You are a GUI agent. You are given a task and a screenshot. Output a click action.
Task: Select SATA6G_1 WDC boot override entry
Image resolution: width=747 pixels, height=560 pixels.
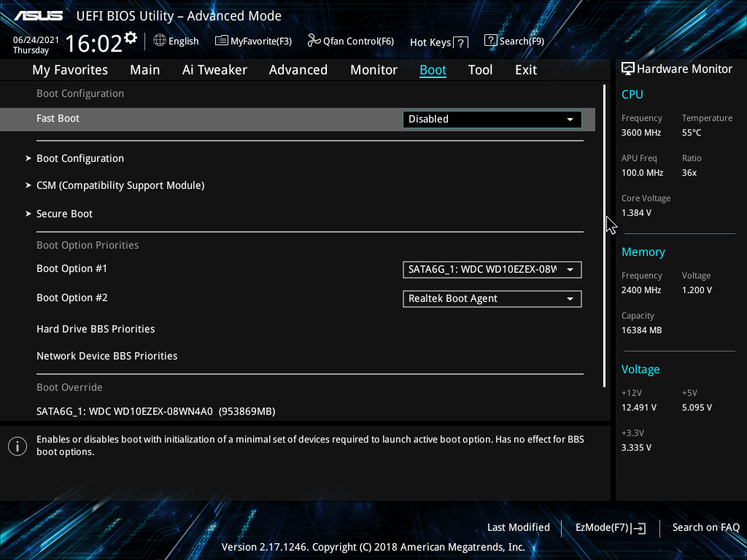click(156, 411)
